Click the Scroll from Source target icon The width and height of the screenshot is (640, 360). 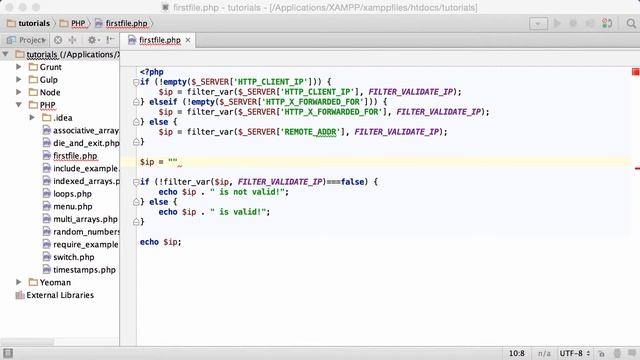[58, 40]
